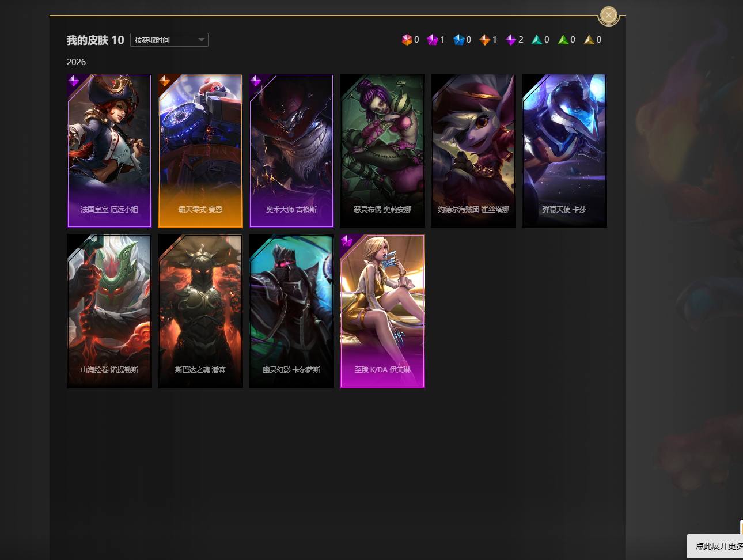Viewport: 743px width, 560px height.
Task: Click the 点此展开更多 button
Action: click(x=715, y=546)
